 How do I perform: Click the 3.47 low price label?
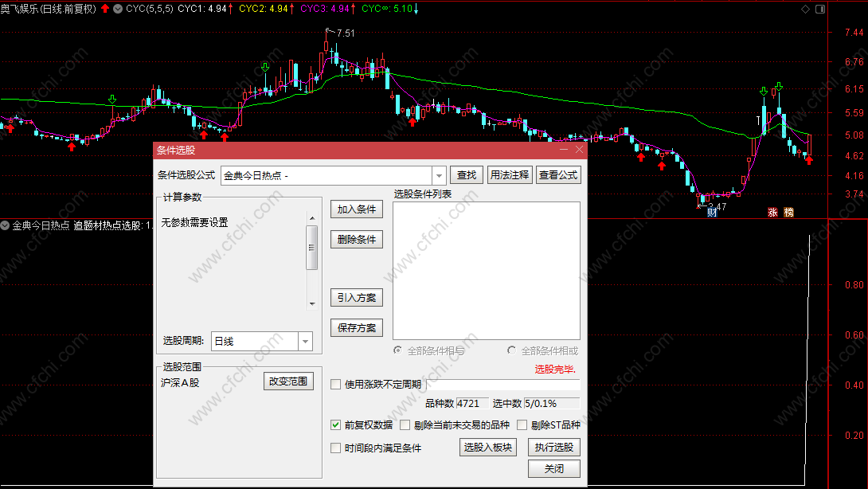[x=718, y=206]
